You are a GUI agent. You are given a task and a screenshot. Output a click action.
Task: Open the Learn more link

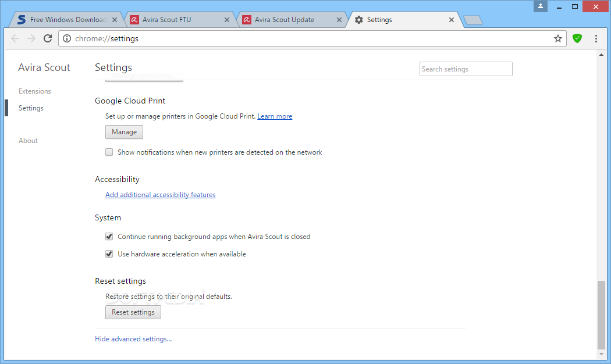click(275, 116)
